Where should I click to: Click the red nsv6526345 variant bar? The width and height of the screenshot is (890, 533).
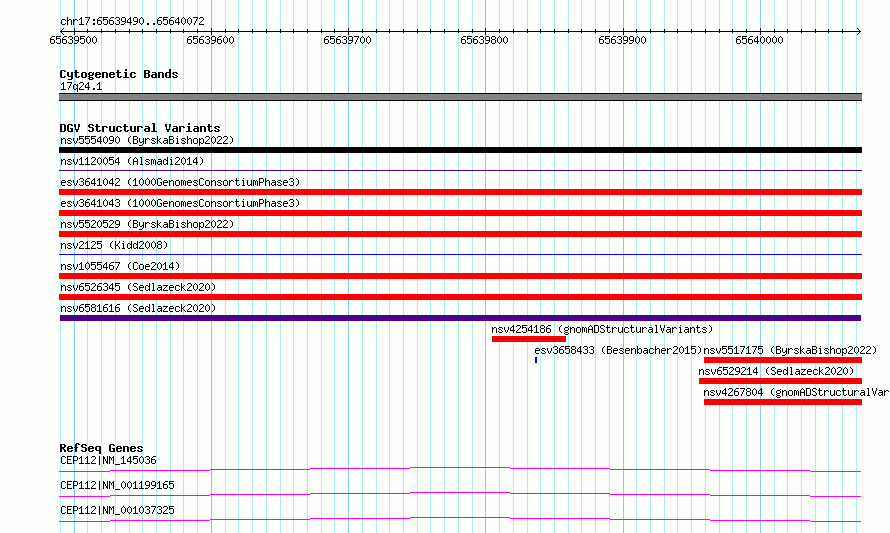pos(460,297)
